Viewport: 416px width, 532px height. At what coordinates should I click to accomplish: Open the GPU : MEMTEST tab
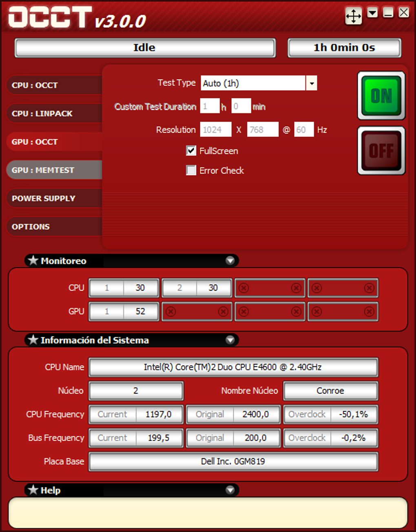coord(54,170)
